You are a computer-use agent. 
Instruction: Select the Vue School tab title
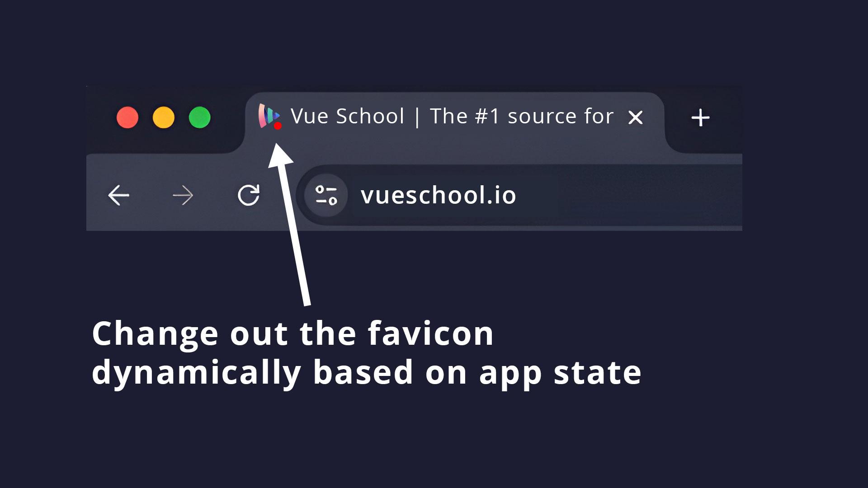click(x=452, y=116)
